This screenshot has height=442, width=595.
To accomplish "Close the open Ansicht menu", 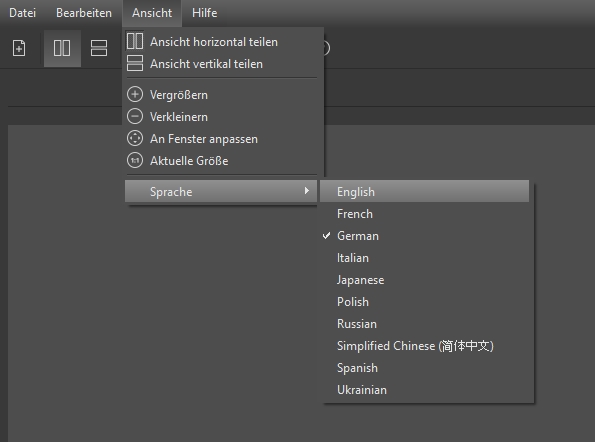I will pos(152,13).
